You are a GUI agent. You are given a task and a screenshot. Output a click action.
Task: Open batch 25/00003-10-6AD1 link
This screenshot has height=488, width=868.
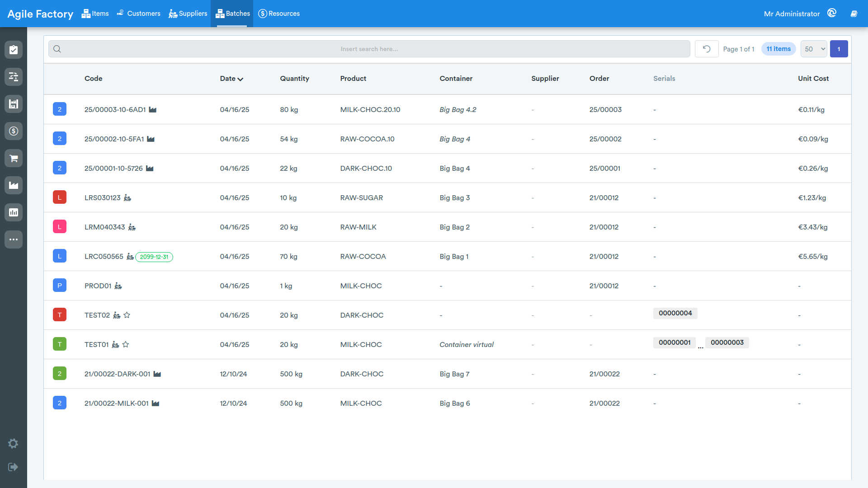click(x=115, y=109)
